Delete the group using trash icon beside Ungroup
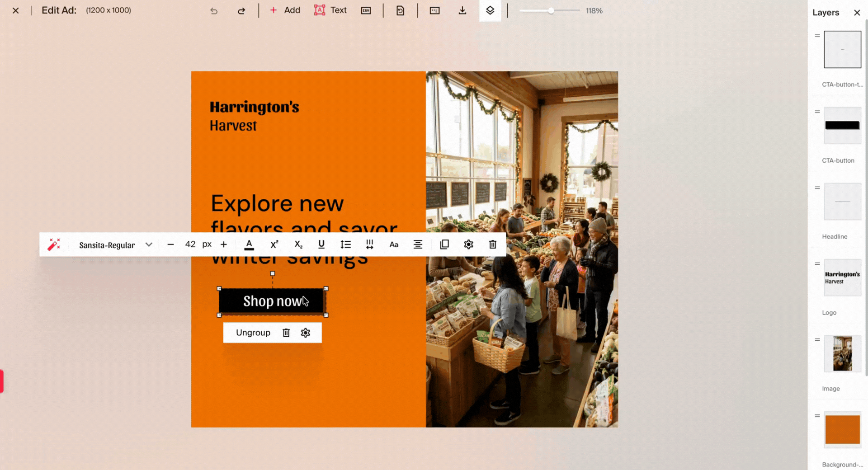This screenshot has width=868, height=470. pos(286,333)
